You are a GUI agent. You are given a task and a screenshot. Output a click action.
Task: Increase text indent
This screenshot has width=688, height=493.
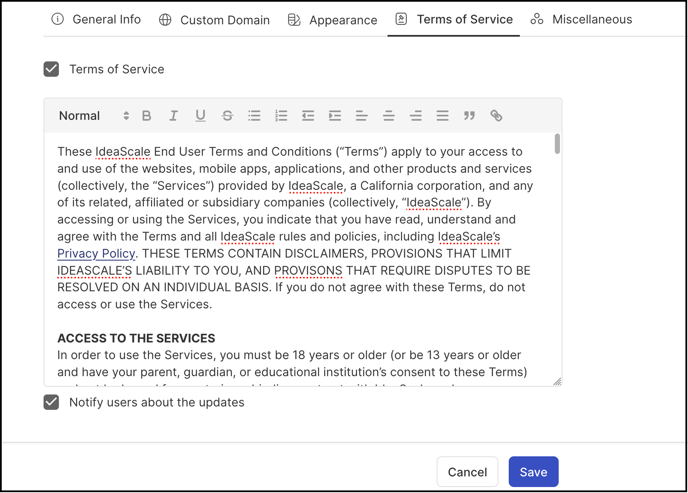click(335, 116)
